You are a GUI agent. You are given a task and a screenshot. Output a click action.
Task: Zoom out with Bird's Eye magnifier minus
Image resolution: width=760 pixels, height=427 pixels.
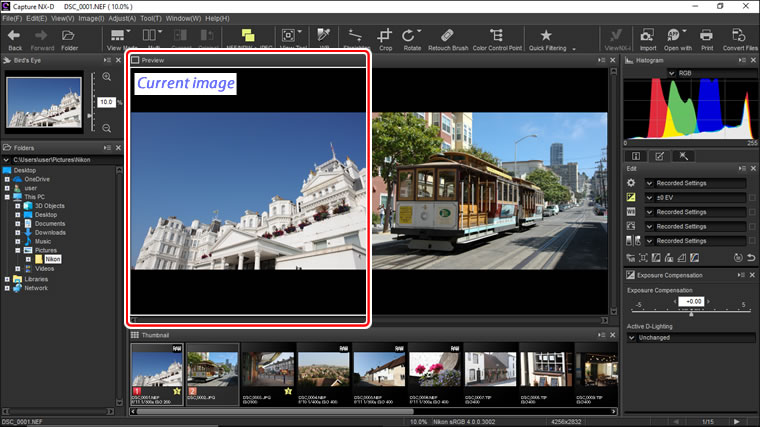(107, 128)
